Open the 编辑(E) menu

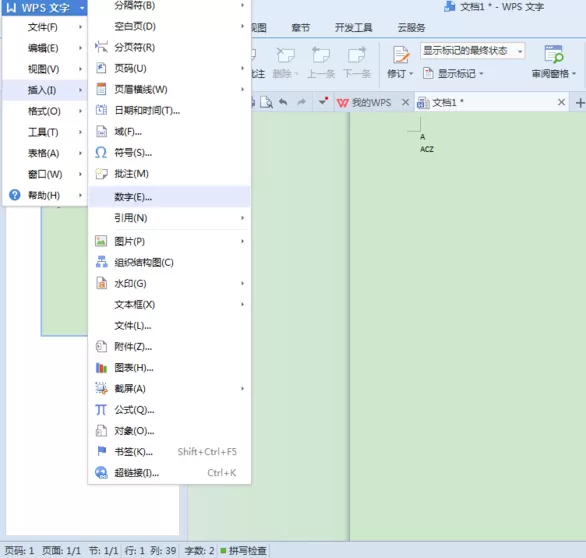click(x=44, y=48)
